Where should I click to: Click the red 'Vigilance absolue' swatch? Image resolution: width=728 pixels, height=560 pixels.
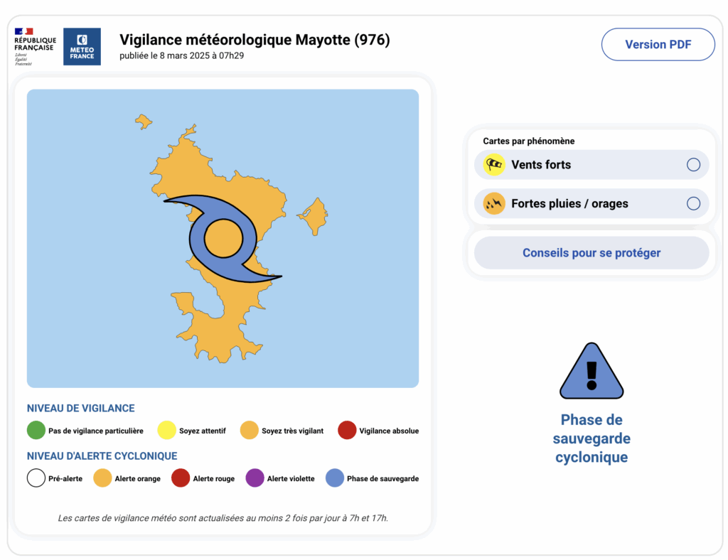(347, 431)
